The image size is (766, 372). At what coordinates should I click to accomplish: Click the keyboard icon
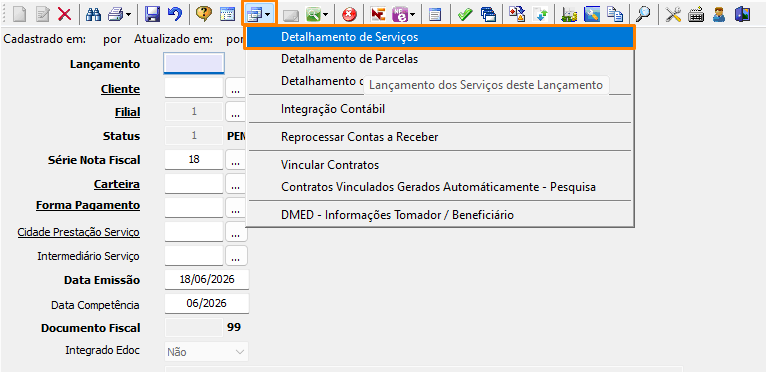tap(696, 15)
